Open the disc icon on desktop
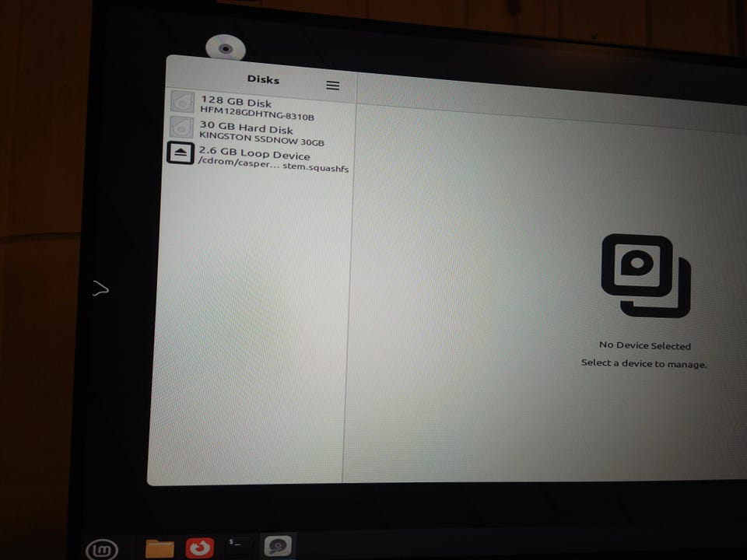This screenshot has width=747, height=560. pos(226,48)
